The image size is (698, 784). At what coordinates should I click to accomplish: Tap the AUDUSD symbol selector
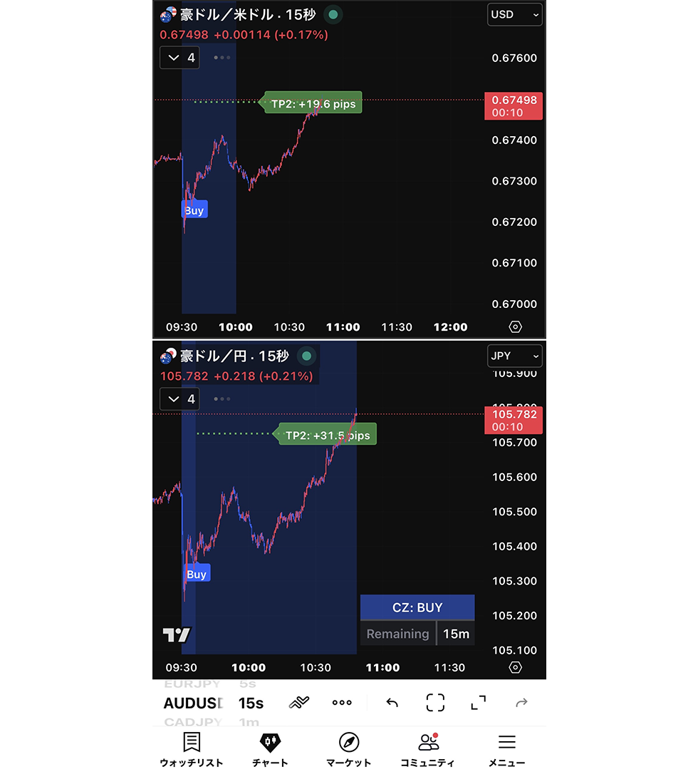[193, 703]
